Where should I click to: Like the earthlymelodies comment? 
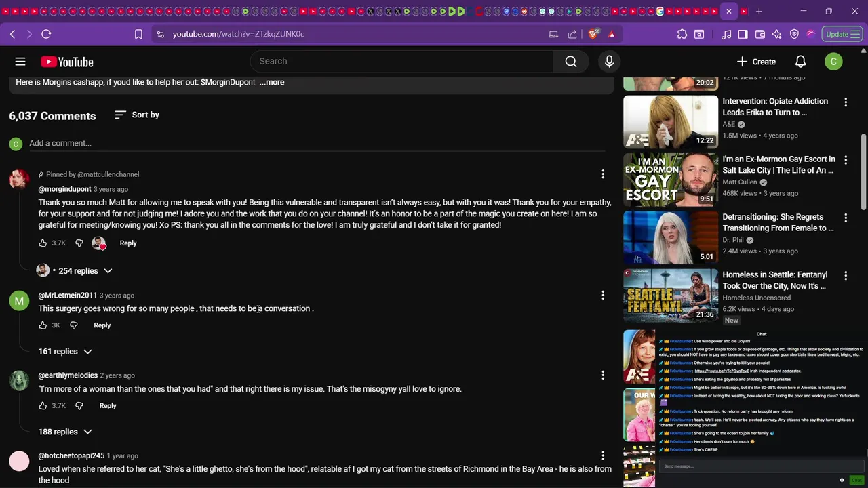[43, 405]
